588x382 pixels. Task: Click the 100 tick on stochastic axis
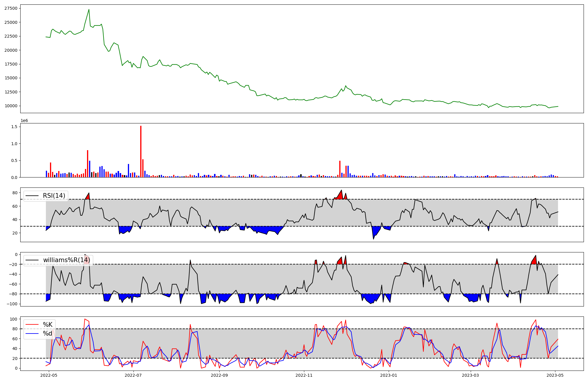(14, 319)
